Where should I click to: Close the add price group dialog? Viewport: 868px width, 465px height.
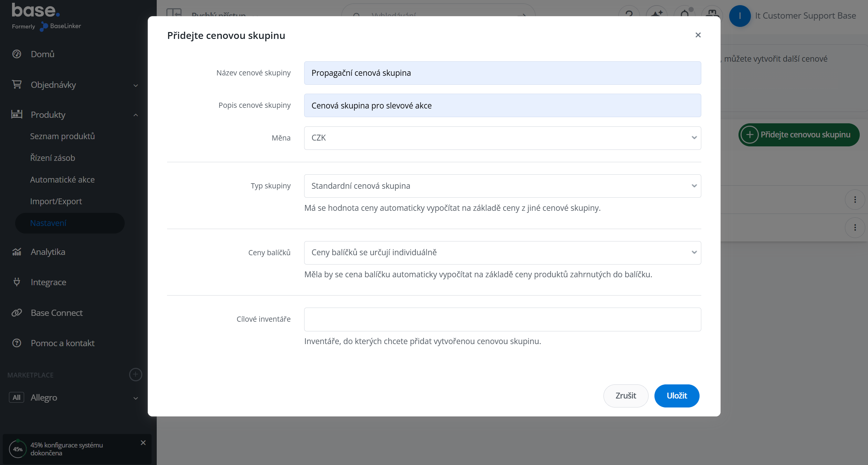(x=698, y=35)
